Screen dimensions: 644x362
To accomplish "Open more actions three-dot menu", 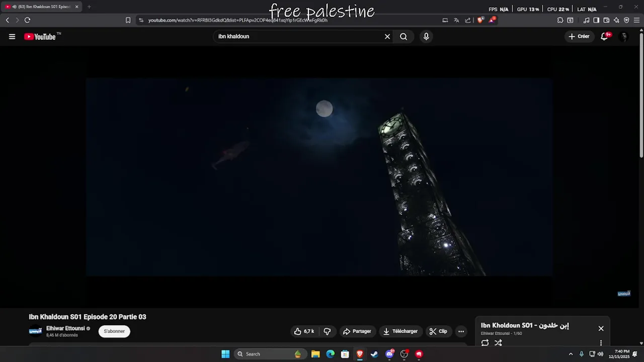I will coord(461,331).
